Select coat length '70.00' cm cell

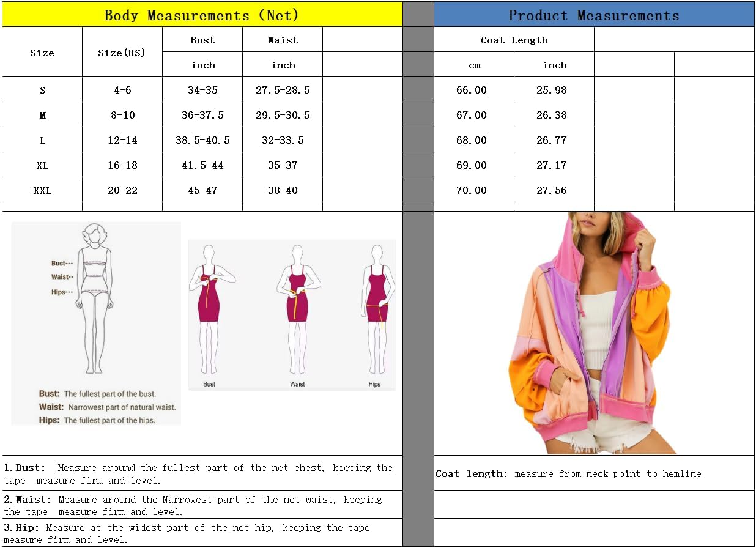(x=474, y=190)
